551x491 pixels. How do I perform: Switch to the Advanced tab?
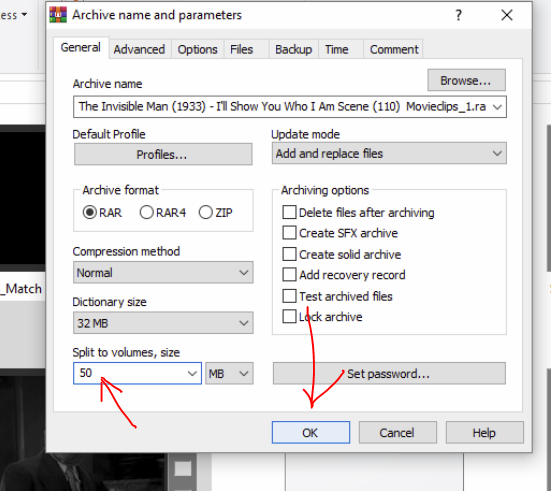click(x=139, y=50)
